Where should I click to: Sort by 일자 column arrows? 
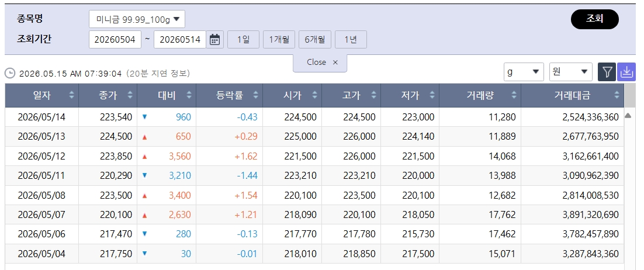pyautogui.click(x=71, y=95)
